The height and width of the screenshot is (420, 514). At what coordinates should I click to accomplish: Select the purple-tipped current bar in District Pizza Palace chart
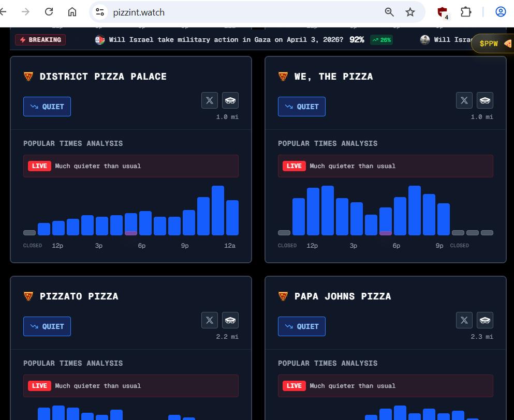[x=131, y=224]
